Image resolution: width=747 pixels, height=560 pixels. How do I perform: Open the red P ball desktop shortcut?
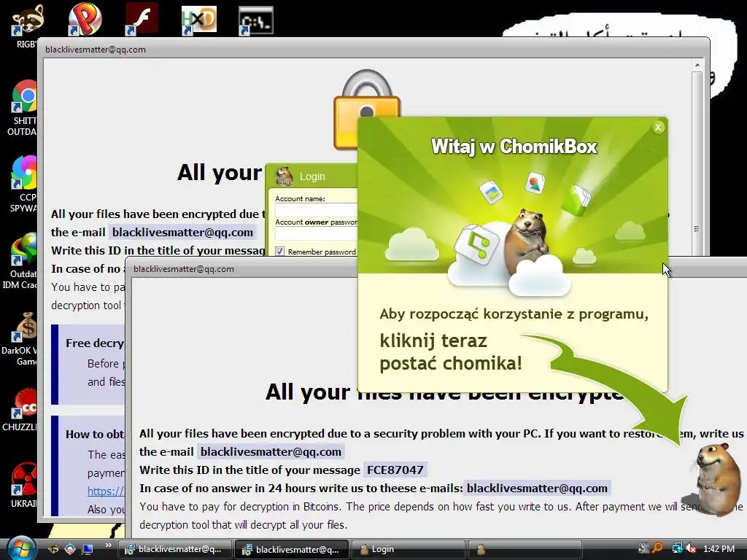85,19
